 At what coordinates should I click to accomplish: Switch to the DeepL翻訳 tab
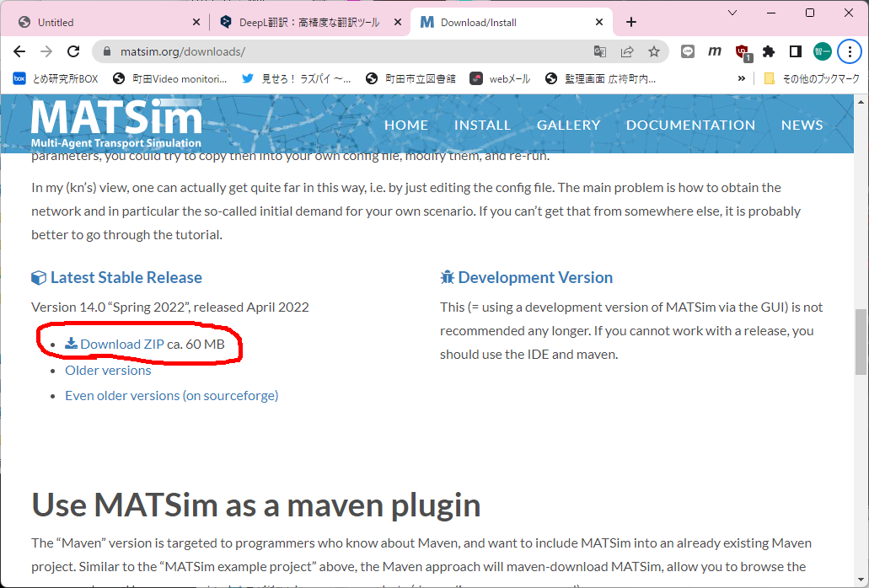(x=299, y=22)
